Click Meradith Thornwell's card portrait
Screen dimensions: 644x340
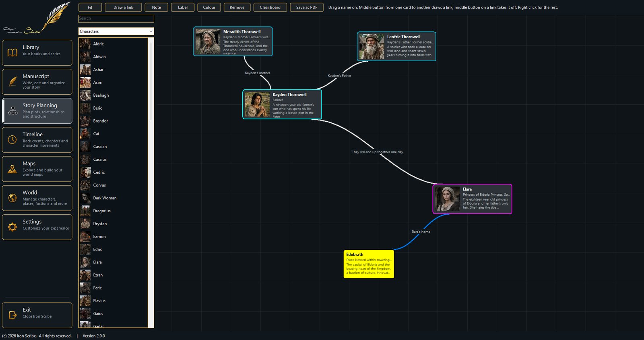point(208,41)
